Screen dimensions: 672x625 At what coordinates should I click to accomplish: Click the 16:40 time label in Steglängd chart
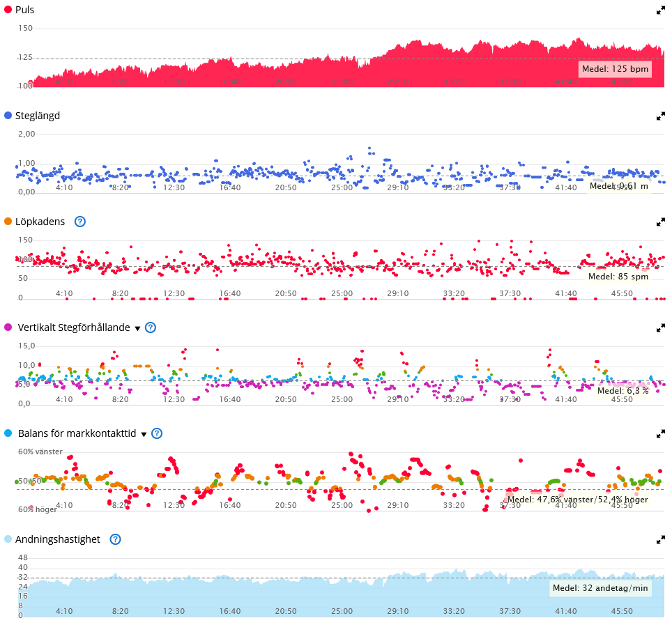click(x=230, y=188)
